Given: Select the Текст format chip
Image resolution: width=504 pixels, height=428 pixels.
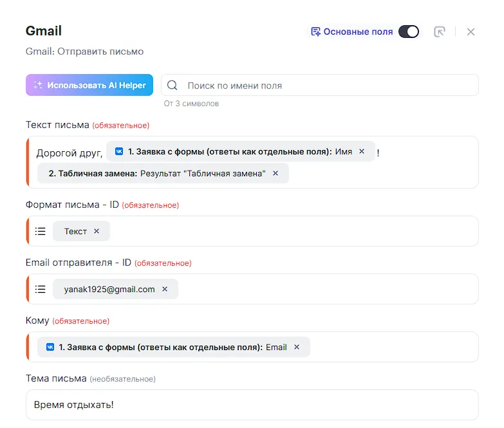Looking at the screenshot, I should (x=75, y=231).
